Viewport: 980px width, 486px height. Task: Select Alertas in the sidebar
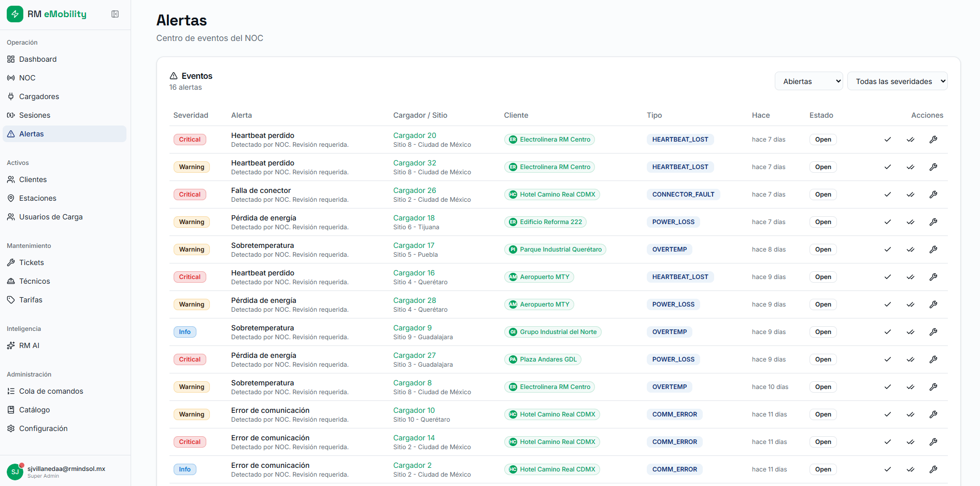click(64, 134)
